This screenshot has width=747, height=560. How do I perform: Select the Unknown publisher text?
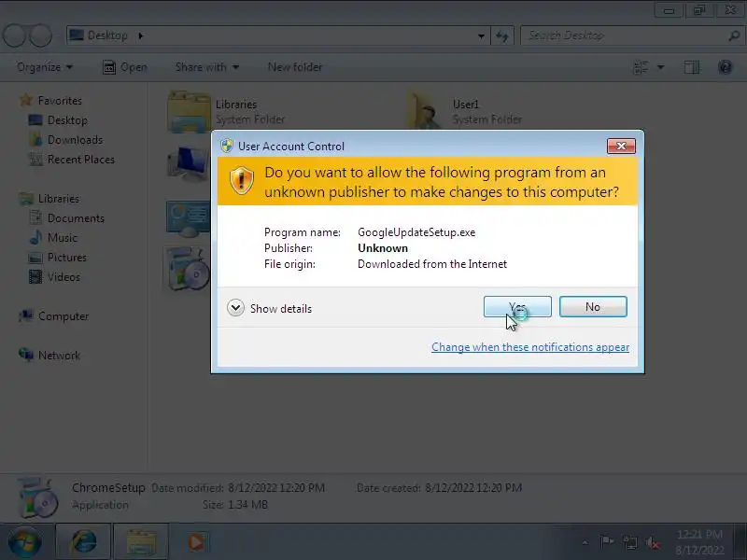point(383,248)
